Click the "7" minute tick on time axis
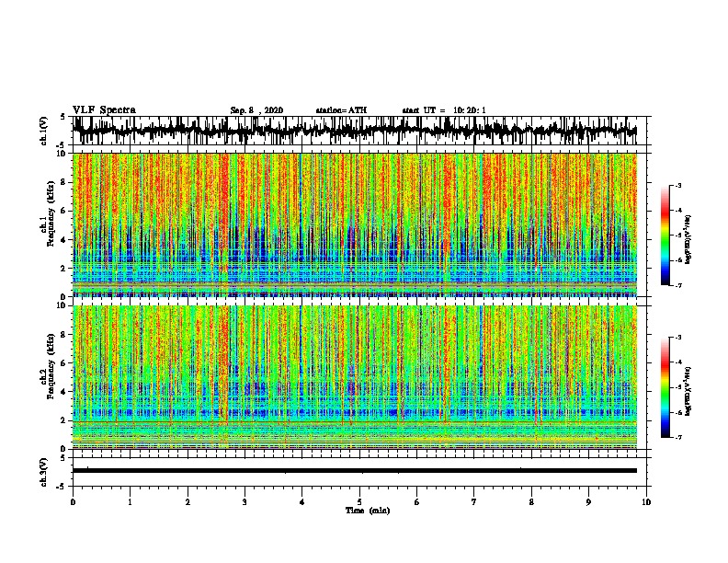The height and width of the screenshot is (563, 728). point(474,502)
